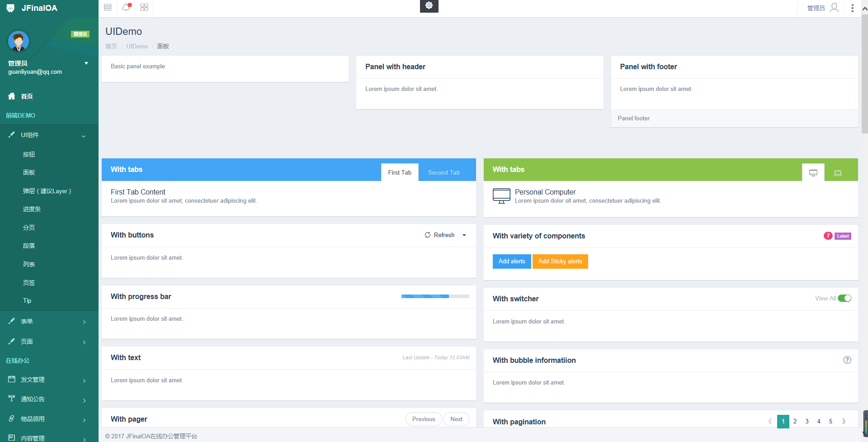This screenshot has height=442, width=868.
Task: Click the brush icon next to UI组件
Action: pos(12,134)
